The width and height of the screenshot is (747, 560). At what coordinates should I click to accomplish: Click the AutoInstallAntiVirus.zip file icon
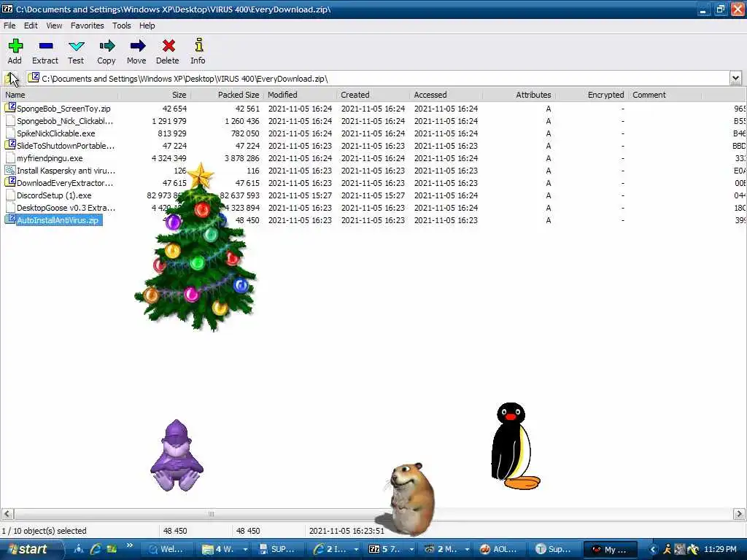pos(10,219)
